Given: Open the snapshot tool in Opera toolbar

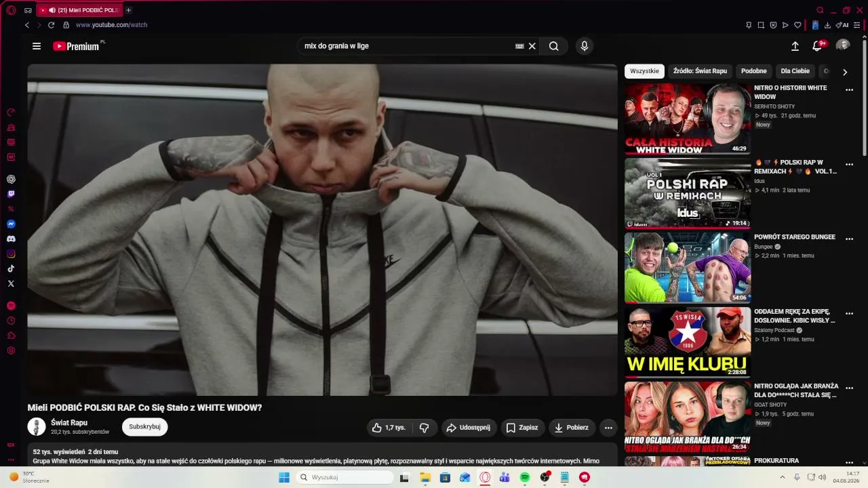Looking at the screenshot, I should 761,25.
